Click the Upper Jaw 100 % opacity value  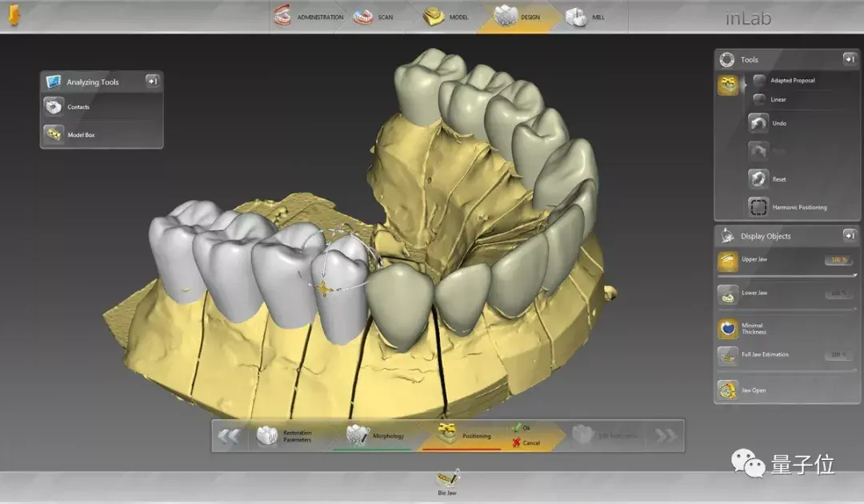[x=839, y=259]
